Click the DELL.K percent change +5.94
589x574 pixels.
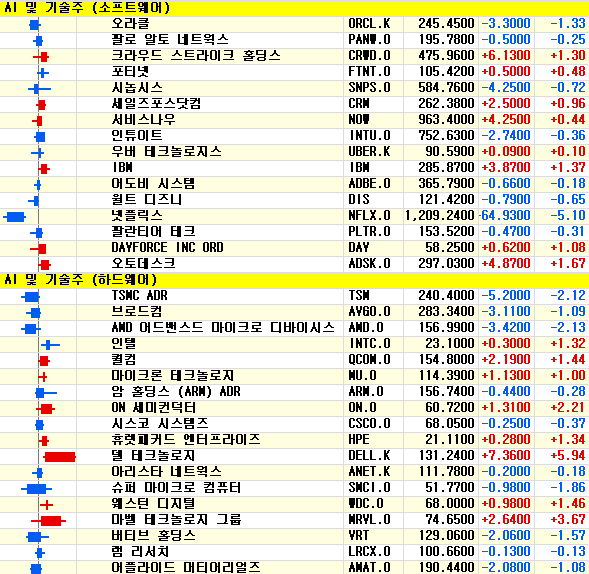[x=568, y=456]
